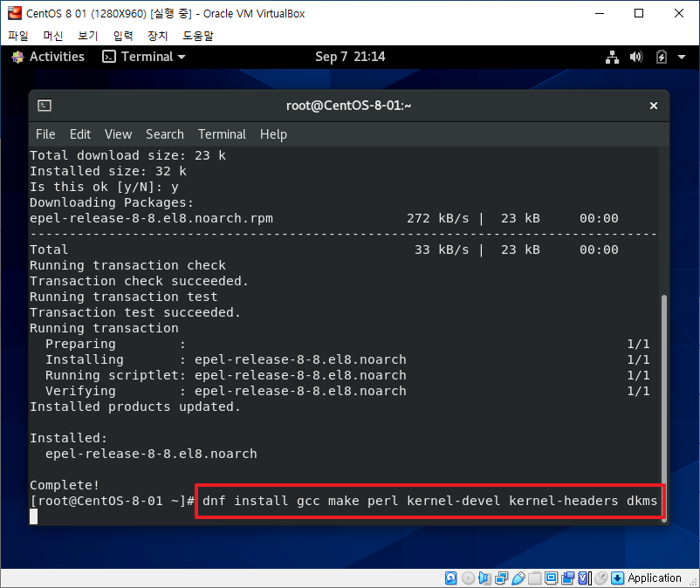The width and height of the screenshot is (700, 588).
Task: Click the network adapters status icon
Action: (x=501, y=578)
